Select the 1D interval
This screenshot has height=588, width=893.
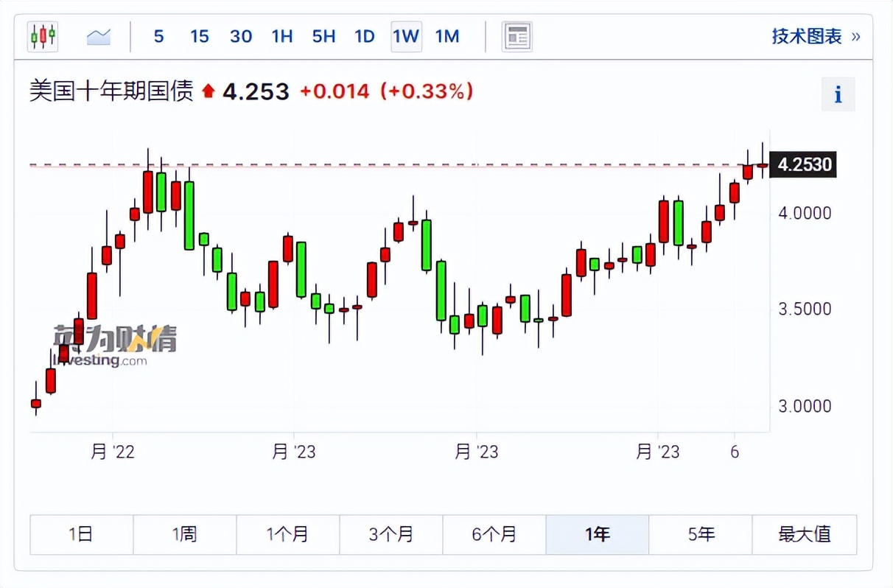364,35
